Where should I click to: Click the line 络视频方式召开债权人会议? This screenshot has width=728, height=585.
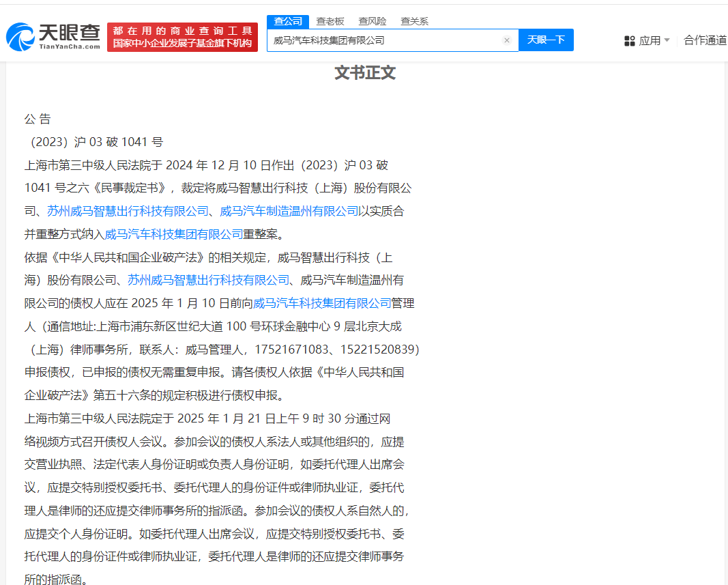point(214,442)
